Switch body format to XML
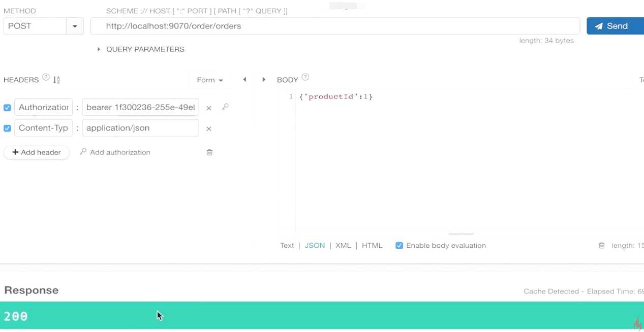 click(x=343, y=245)
